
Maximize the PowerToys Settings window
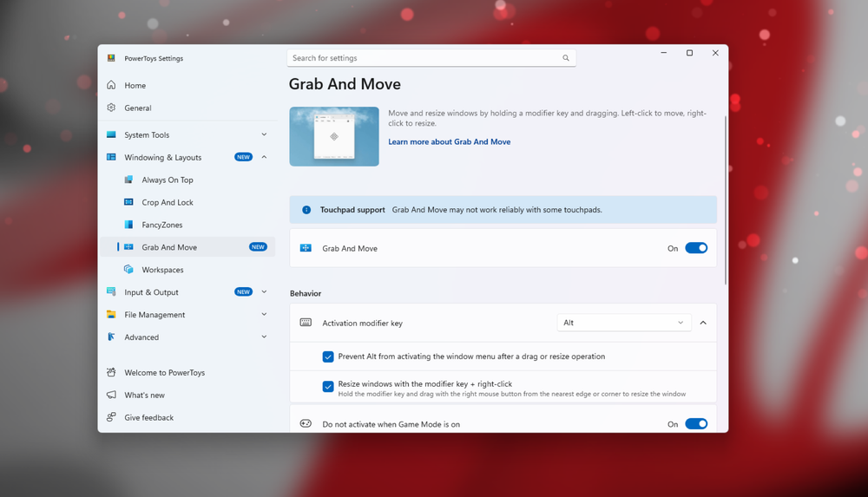click(690, 53)
